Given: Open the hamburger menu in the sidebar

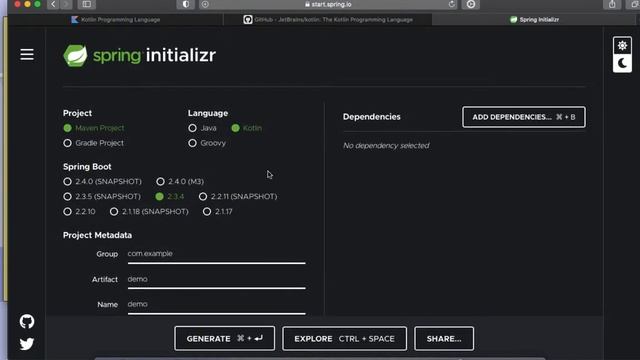Looking at the screenshot, I should tap(27, 54).
